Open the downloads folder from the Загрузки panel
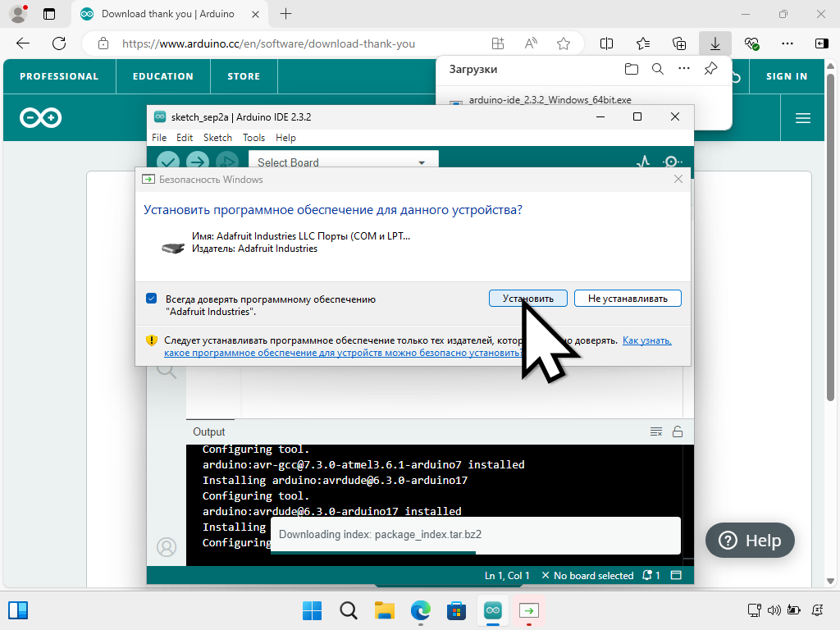Viewport: 840px width, 630px height. point(632,69)
